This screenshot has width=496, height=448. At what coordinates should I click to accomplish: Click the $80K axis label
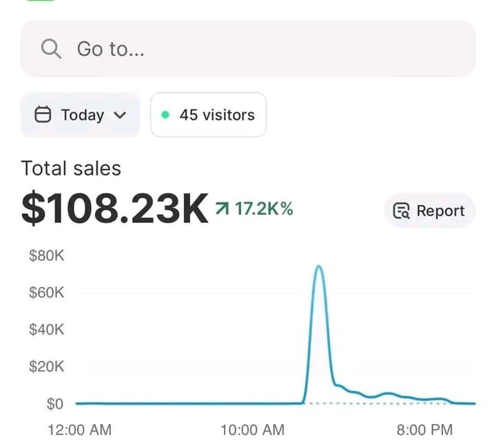[47, 255]
